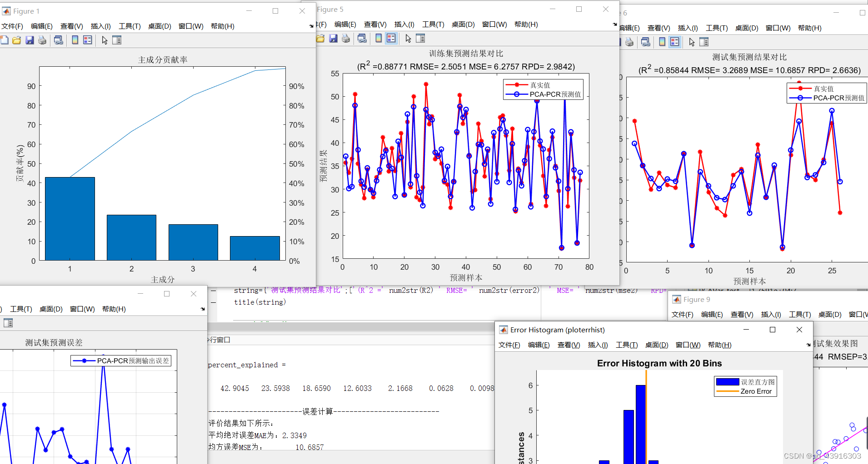This screenshot has height=464, width=868.
Task: Open the 工具(T) menu in Figure 5
Action: point(433,24)
